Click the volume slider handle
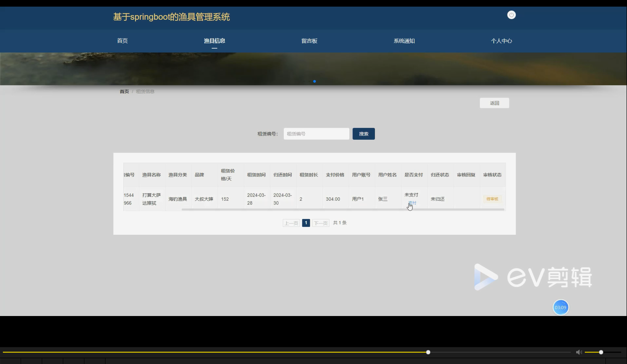 pos(601,352)
